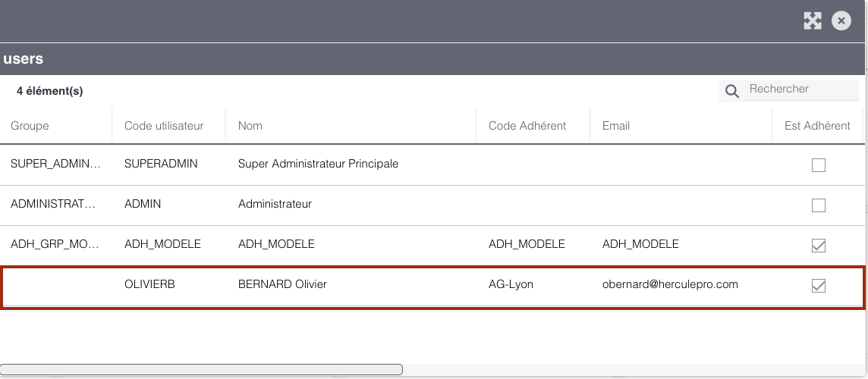
Task: Click the '4 élément(s)' count label
Action: coord(50,91)
